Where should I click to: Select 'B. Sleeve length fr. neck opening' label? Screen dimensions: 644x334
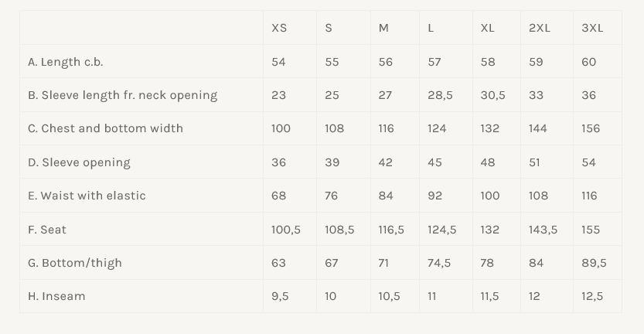click(x=122, y=95)
